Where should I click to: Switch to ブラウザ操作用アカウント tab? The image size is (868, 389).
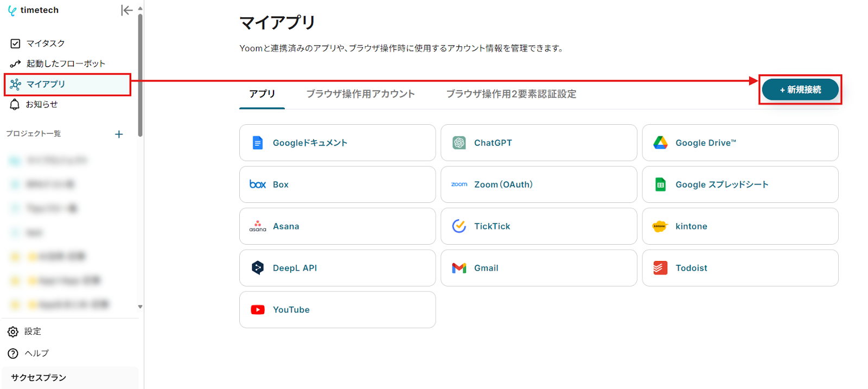point(360,94)
